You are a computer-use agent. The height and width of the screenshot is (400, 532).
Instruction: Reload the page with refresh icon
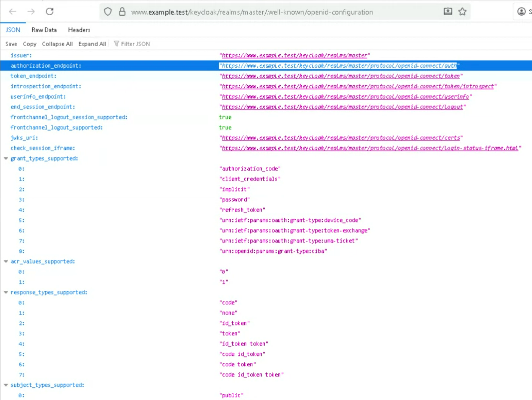[50, 12]
